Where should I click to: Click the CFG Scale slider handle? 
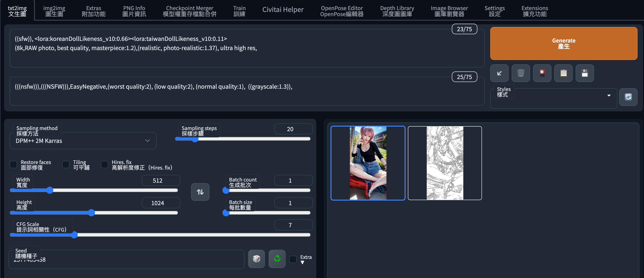pos(74,235)
